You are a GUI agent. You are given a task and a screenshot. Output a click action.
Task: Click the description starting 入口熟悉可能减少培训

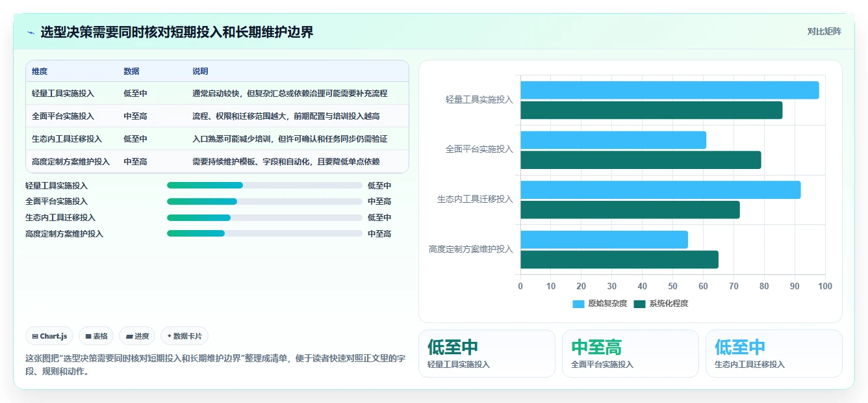[x=290, y=139]
